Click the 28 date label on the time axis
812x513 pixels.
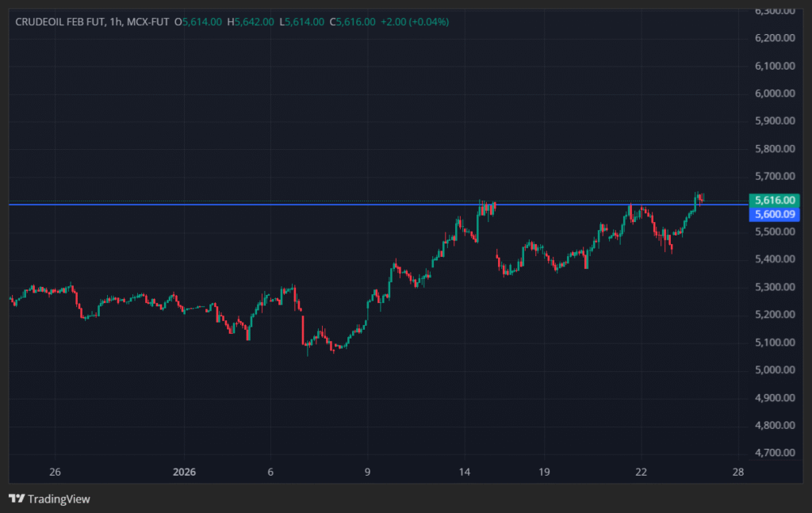pyautogui.click(x=737, y=473)
